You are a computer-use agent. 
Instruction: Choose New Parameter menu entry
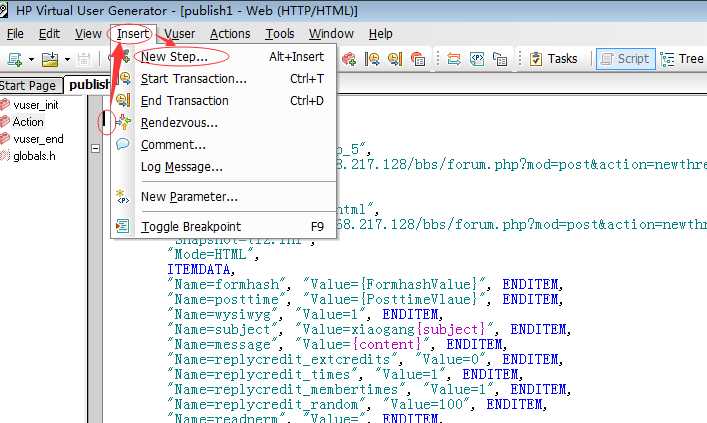(224, 197)
